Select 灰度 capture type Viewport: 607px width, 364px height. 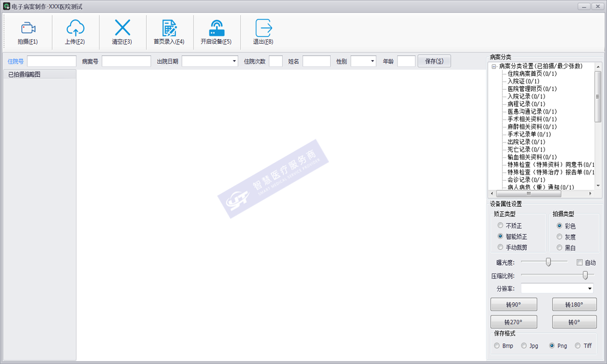point(559,237)
